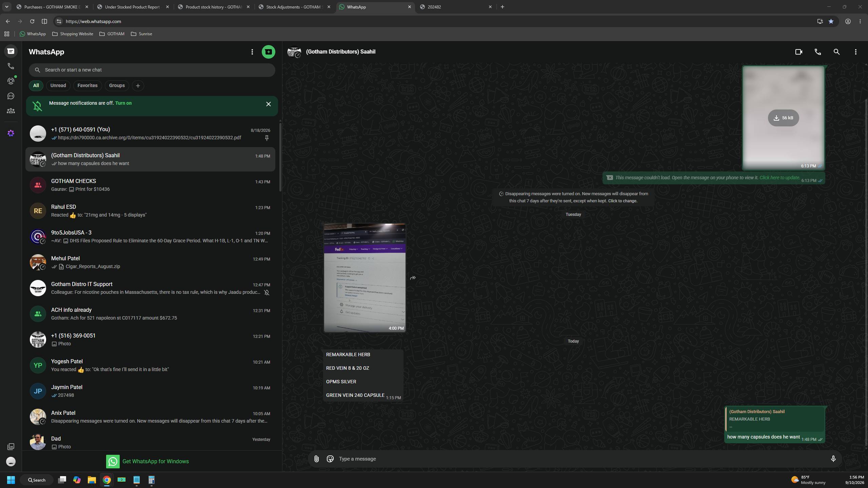
Task: Switch to Under Stocked Product Report tab
Action: [x=133, y=7]
